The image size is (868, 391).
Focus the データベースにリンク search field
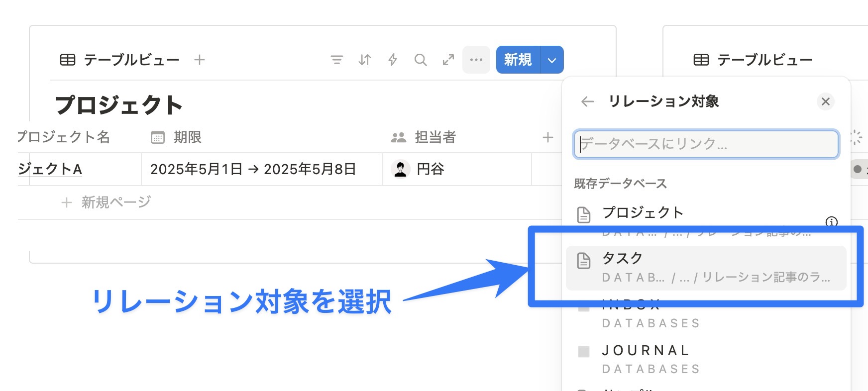[706, 144]
